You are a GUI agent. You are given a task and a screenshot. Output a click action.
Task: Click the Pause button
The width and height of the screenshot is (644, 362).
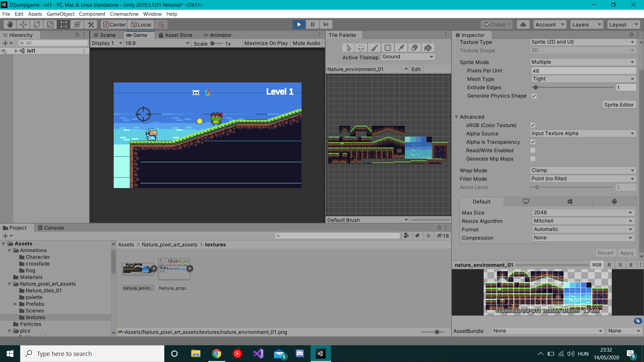(312, 24)
